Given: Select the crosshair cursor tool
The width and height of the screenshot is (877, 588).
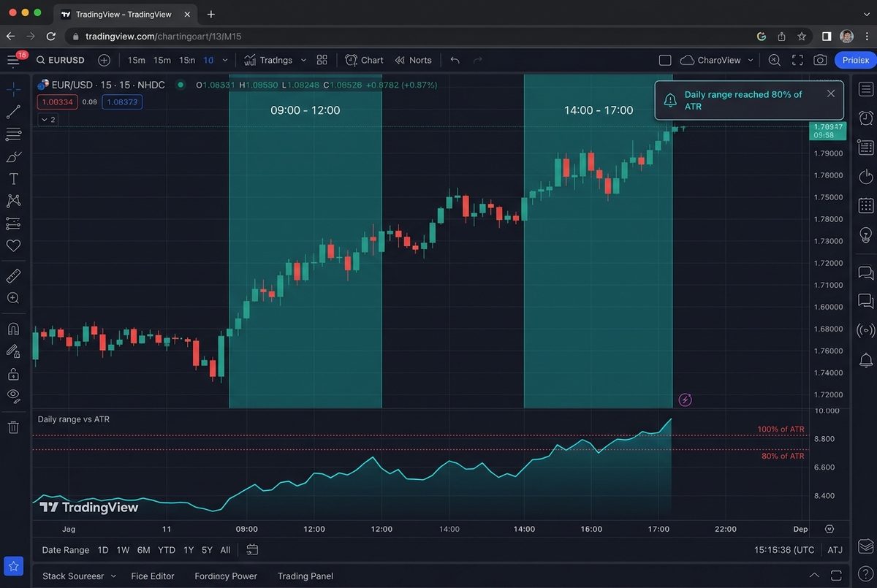Looking at the screenshot, I should [x=13, y=89].
